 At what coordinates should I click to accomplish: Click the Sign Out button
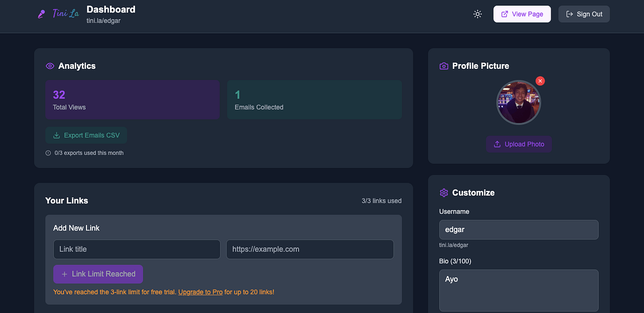[584, 14]
